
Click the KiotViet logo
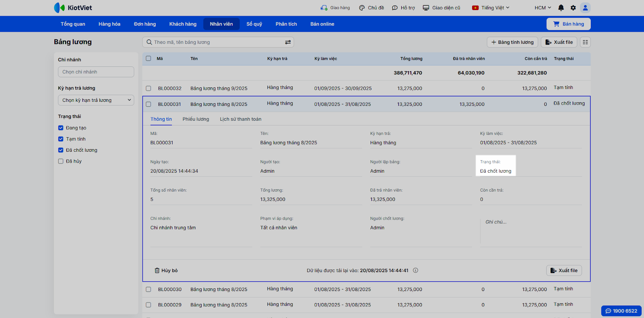[x=73, y=8]
